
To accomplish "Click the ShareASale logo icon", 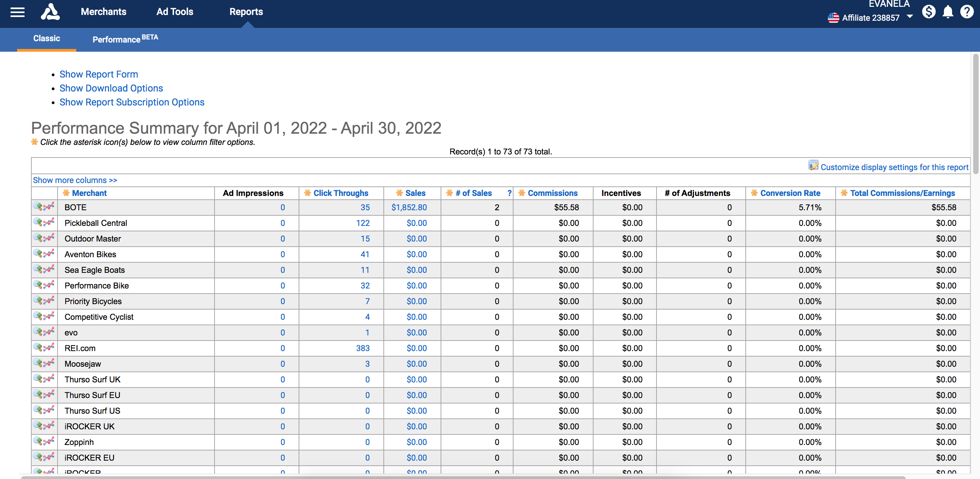I will click(50, 12).
